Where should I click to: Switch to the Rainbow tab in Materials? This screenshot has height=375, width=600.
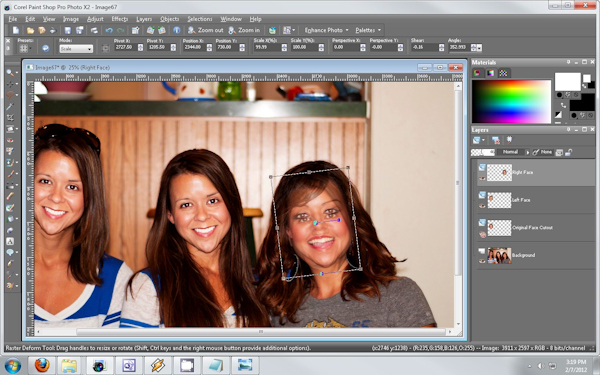[x=490, y=73]
